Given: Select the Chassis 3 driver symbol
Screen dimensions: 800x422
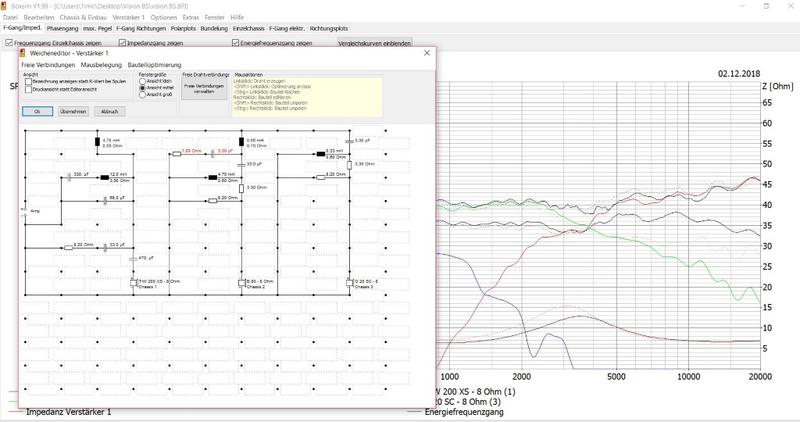Looking at the screenshot, I should pyautogui.click(x=349, y=283).
